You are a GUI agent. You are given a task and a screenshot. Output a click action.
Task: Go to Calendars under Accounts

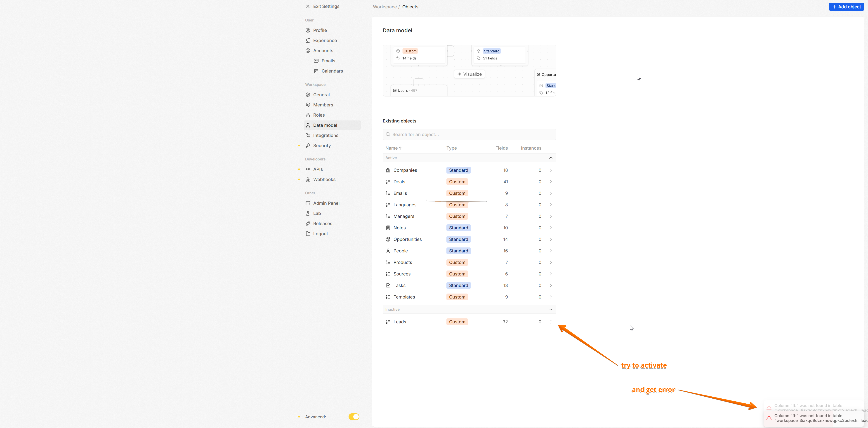point(332,71)
